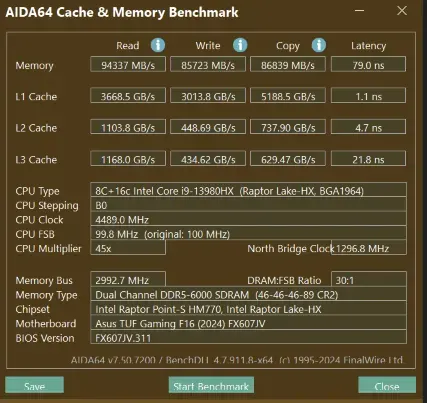Screen dimensions: 427x403
Task: Click Start Benchmark button
Action: pyautogui.click(x=211, y=385)
